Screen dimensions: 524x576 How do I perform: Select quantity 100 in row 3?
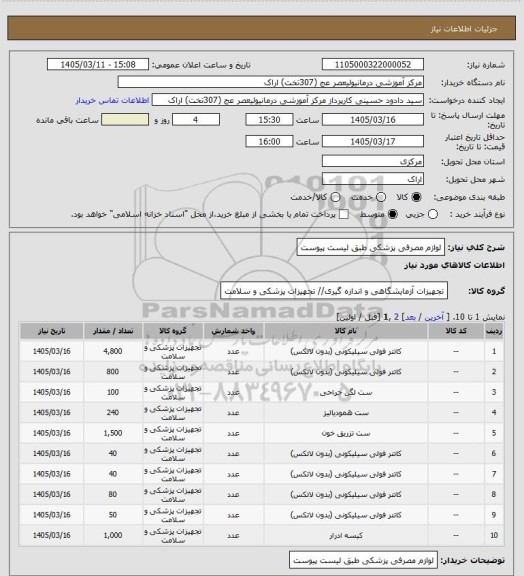click(x=112, y=392)
